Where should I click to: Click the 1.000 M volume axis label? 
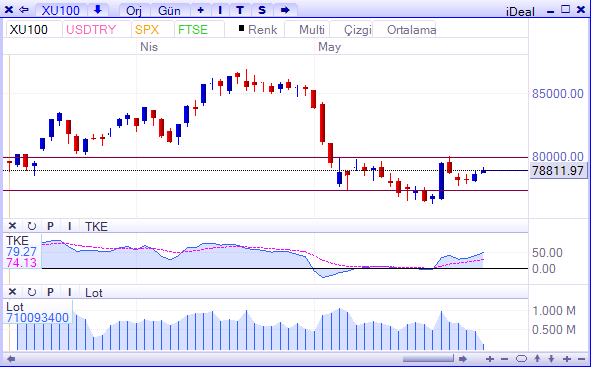pos(554,311)
